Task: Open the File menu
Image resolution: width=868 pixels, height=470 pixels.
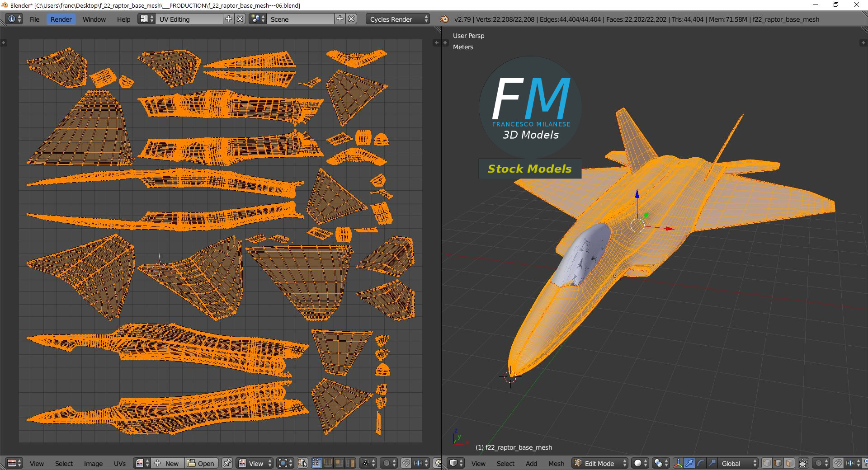Action: pyautogui.click(x=34, y=19)
